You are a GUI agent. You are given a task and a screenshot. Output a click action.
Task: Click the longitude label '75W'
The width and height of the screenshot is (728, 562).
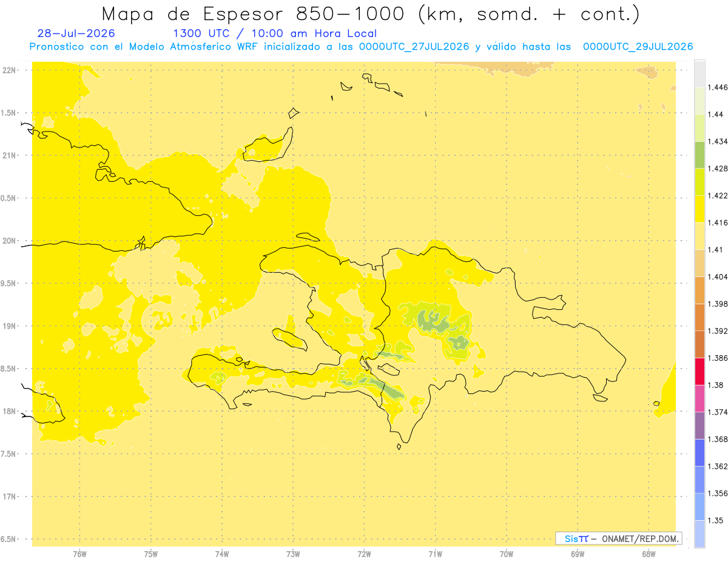click(x=151, y=554)
